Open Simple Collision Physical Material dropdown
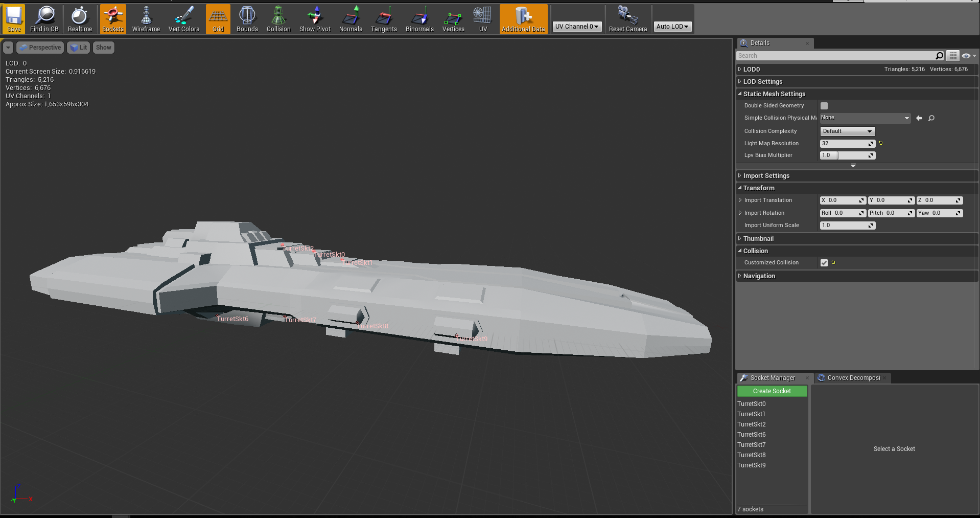Screen dimensions: 980x518 coord(865,118)
